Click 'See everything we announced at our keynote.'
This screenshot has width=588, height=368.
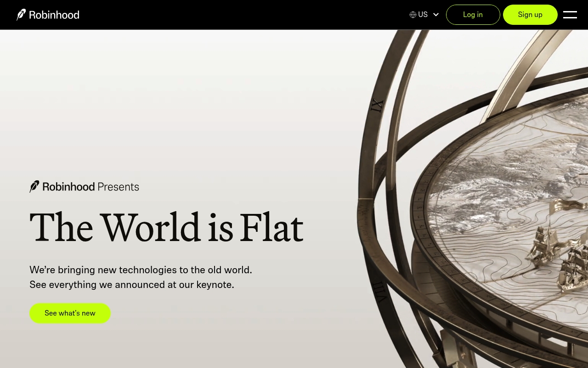point(132,285)
